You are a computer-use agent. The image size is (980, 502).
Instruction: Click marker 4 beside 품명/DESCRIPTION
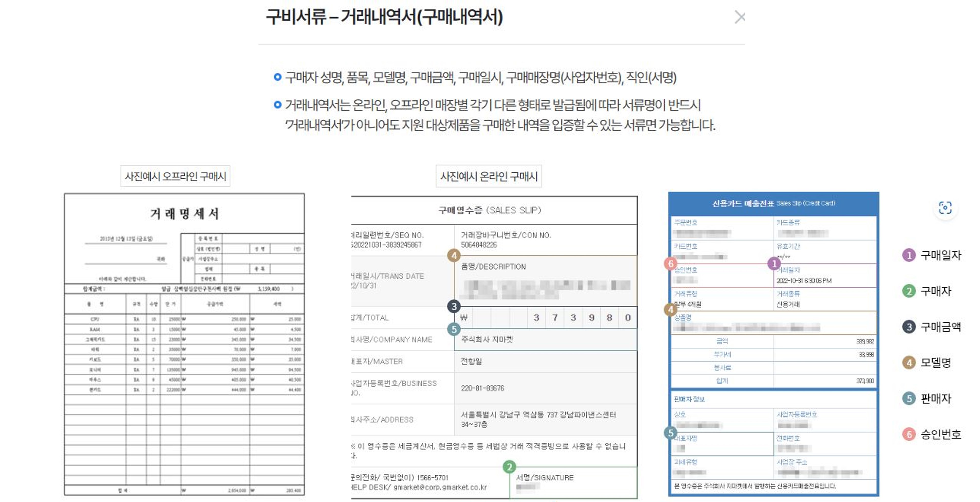[x=454, y=256]
